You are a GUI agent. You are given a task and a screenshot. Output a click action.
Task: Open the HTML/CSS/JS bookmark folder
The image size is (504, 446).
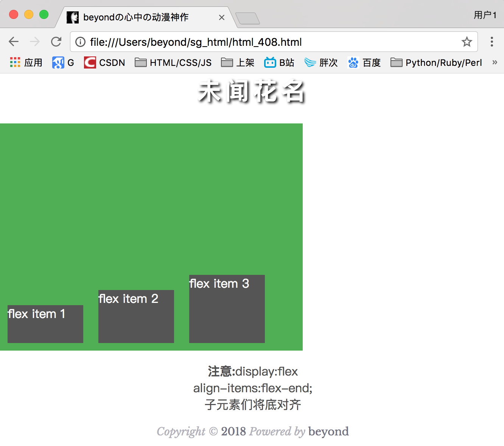coord(173,62)
